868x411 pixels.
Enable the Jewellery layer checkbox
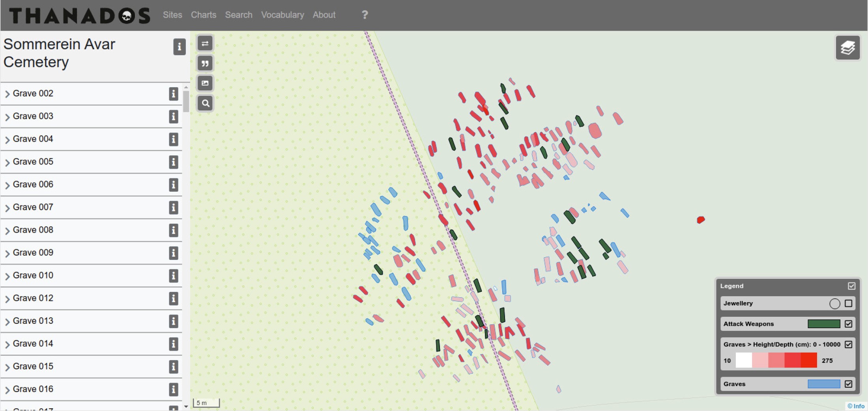(848, 303)
